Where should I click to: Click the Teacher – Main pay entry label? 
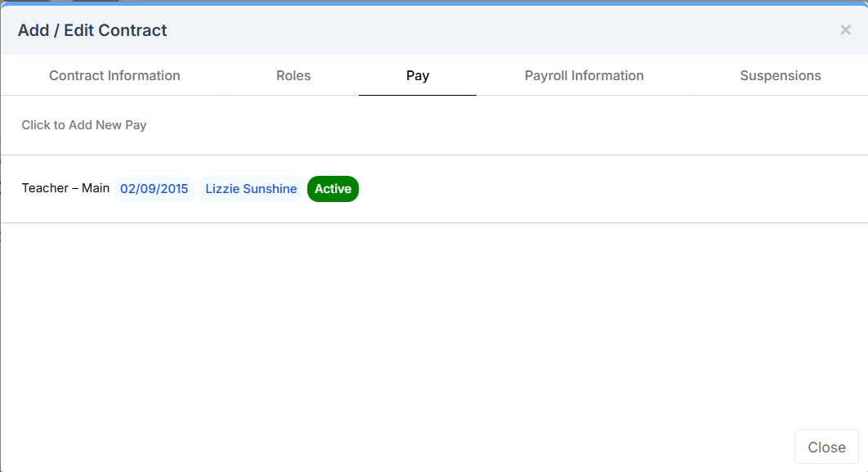65,188
